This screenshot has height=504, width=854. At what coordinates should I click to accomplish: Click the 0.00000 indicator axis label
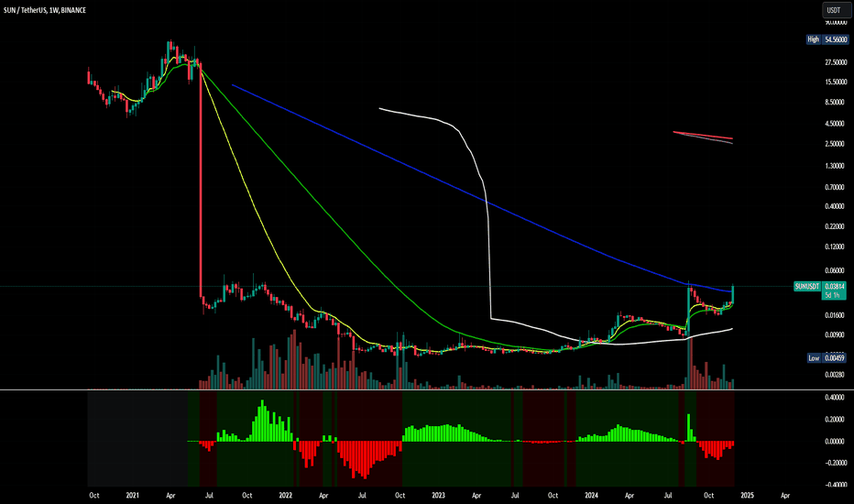click(x=835, y=442)
